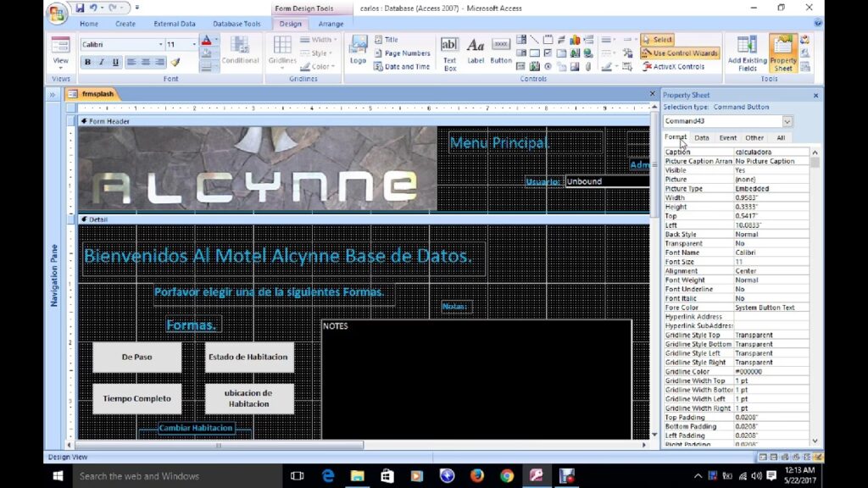The image size is (868, 488).
Task: Click the Add Existing Fields icon
Action: pos(747,53)
